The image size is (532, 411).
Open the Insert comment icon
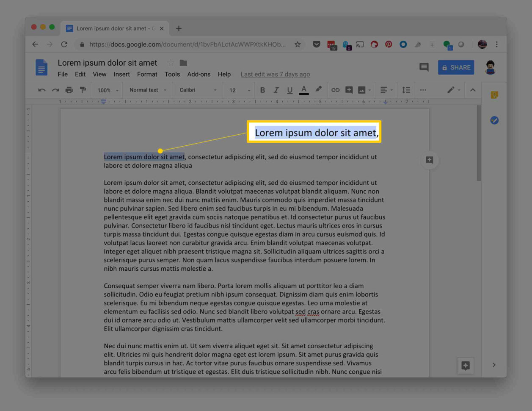[x=349, y=90]
